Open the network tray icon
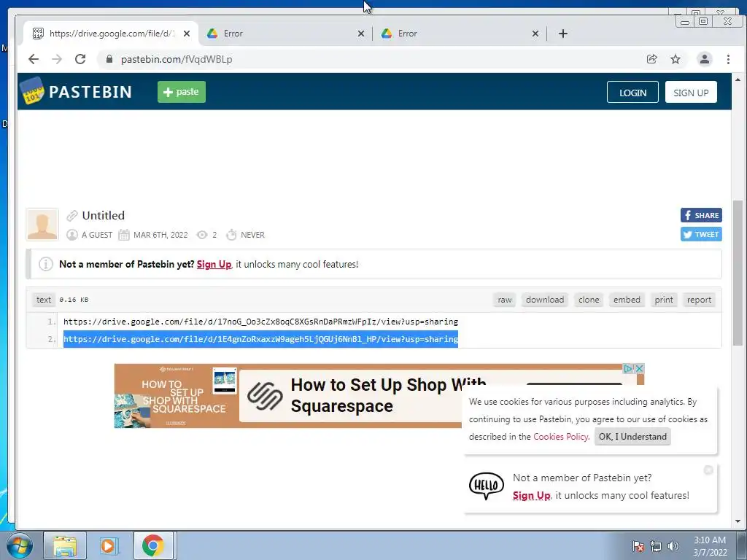 [x=656, y=546]
